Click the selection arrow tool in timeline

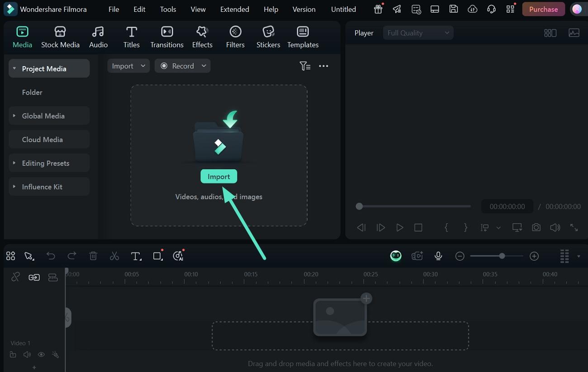tap(29, 256)
